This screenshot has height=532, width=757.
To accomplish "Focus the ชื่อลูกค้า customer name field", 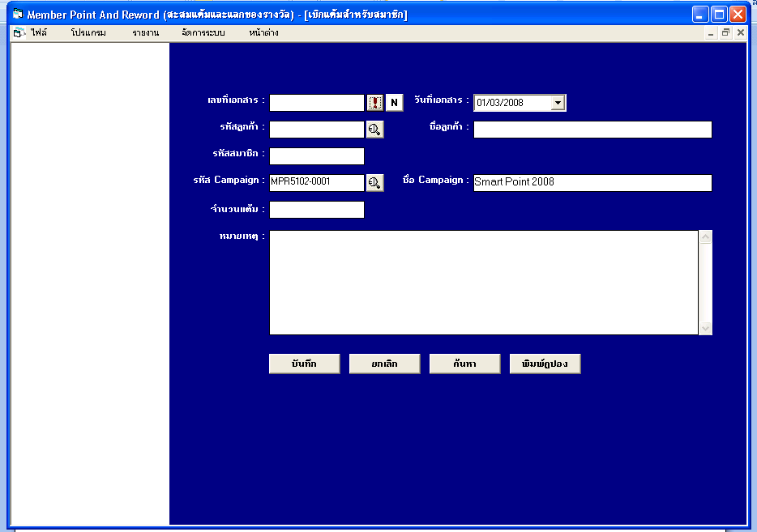I will (x=592, y=130).
